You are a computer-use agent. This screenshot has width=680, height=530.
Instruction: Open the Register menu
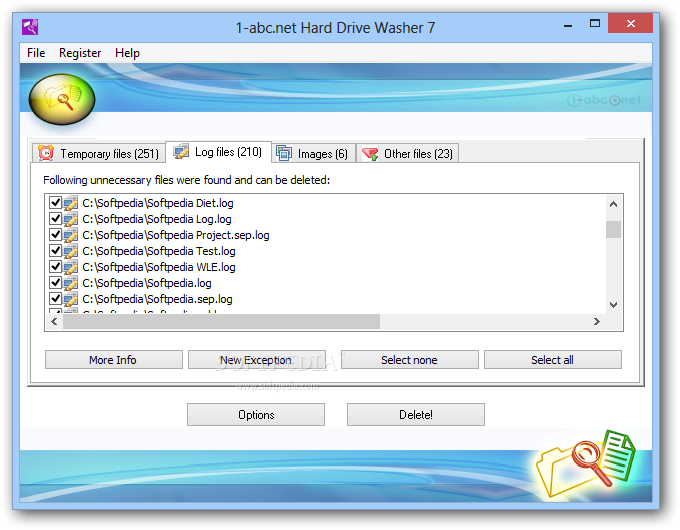80,53
